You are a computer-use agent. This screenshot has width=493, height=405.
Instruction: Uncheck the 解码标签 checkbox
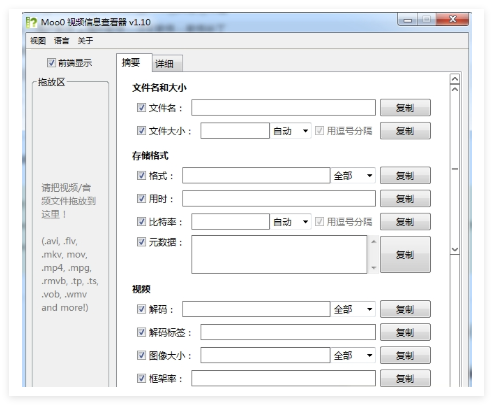141,332
